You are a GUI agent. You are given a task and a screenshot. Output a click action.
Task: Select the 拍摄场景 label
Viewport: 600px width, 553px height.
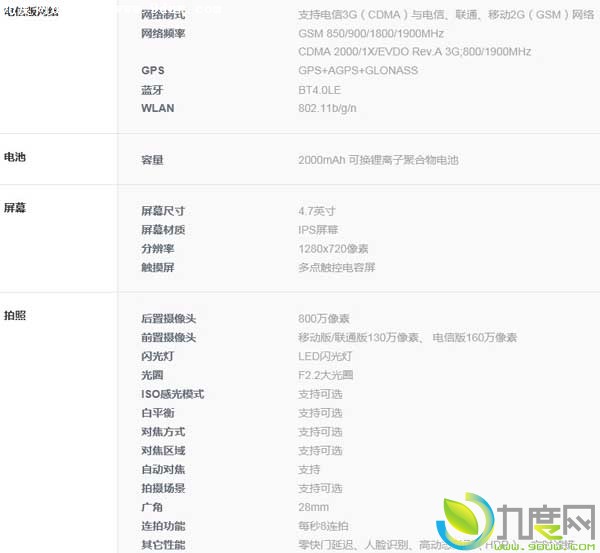click(x=163, y=488)
